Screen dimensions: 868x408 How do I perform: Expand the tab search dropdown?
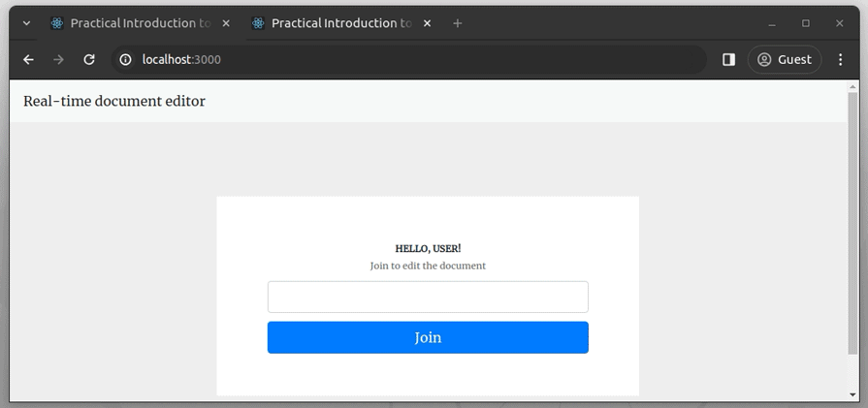[x=26, y=23]
